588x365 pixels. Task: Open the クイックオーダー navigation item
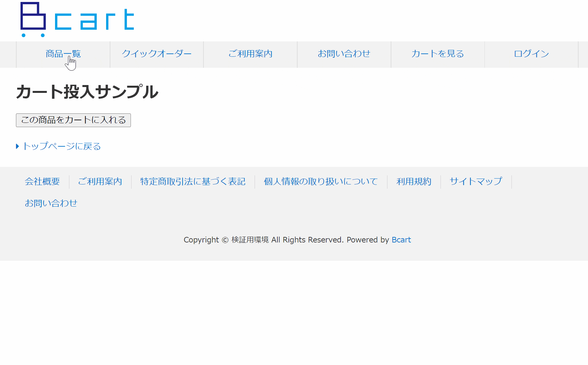157,54
